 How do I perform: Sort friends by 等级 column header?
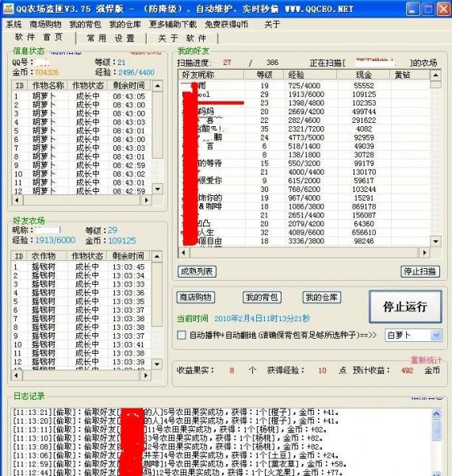point(264,75)
